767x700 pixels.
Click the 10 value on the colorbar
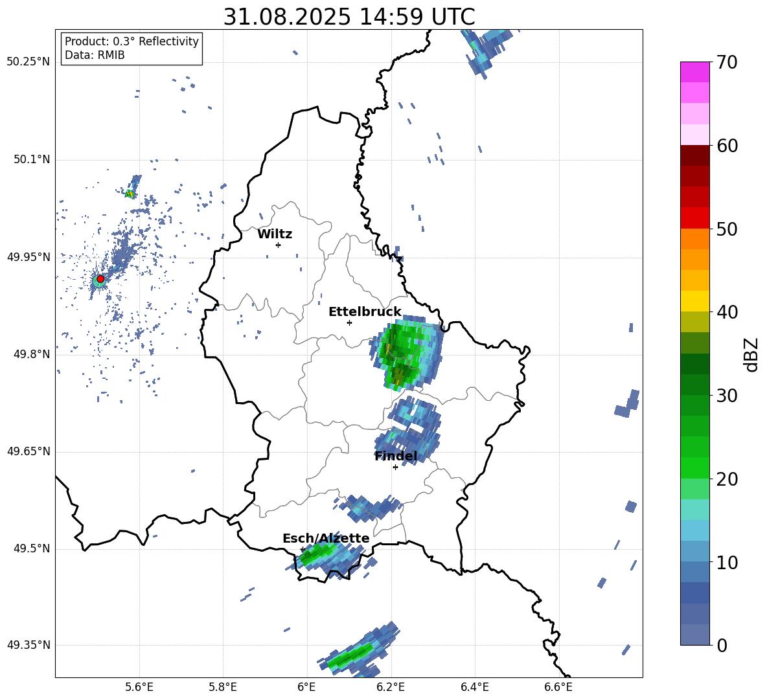point(726,562)
